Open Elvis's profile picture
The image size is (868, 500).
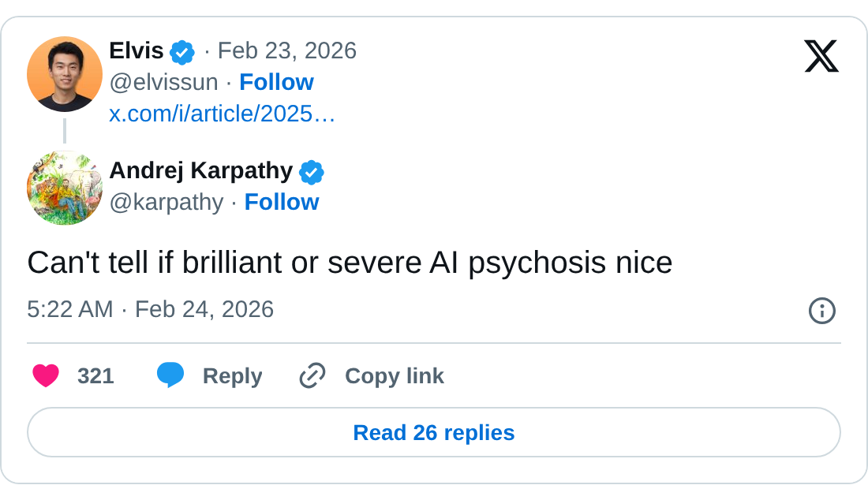click(x=65, y=74)
